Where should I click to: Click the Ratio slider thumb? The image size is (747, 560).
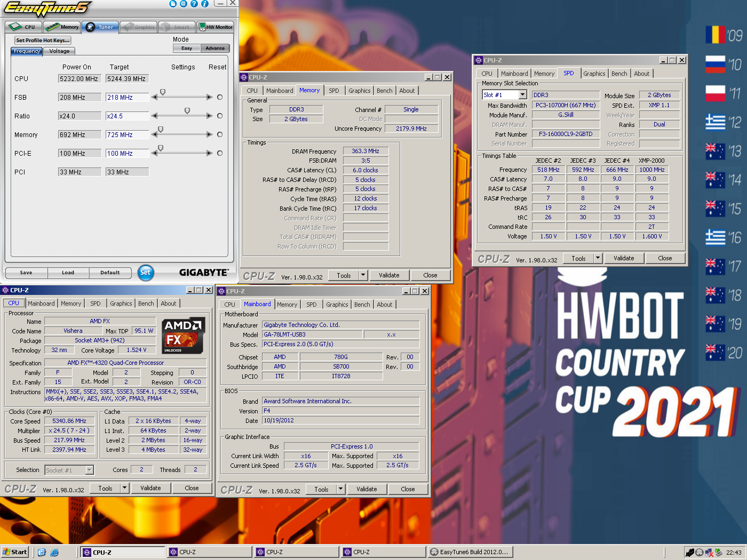187,111
